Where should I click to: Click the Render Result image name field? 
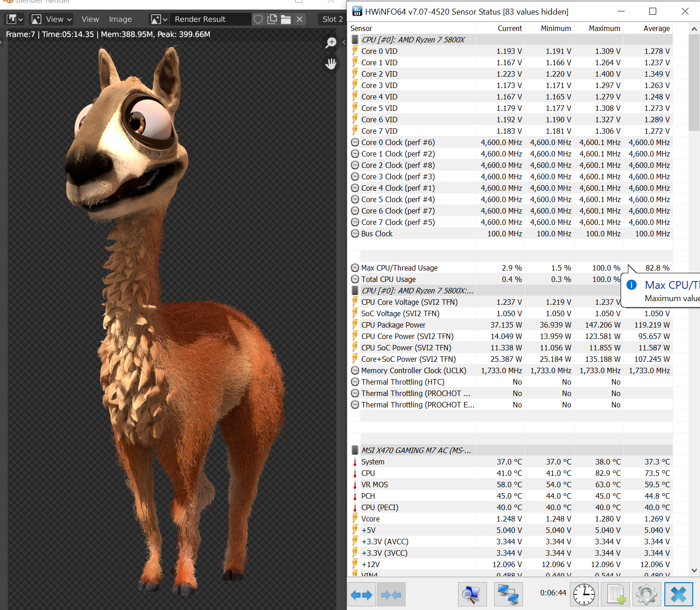[210, 19]
